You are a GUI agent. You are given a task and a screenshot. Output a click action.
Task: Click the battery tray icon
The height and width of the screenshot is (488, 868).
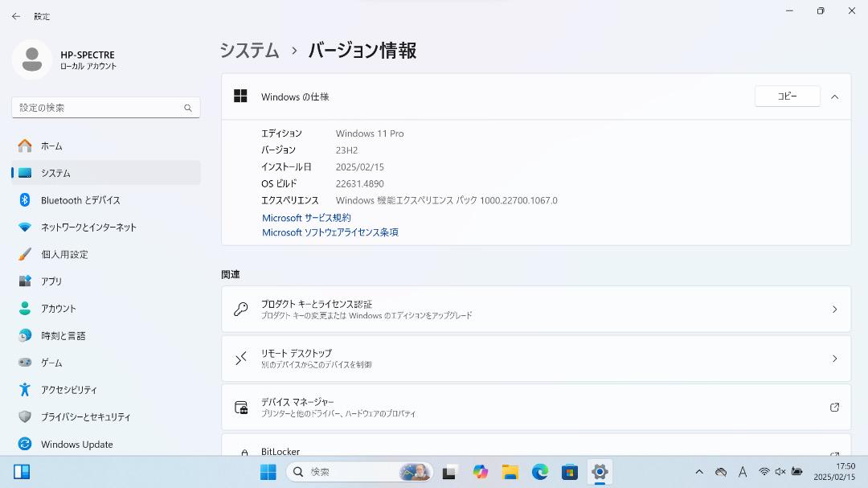(x=796, y=472)
